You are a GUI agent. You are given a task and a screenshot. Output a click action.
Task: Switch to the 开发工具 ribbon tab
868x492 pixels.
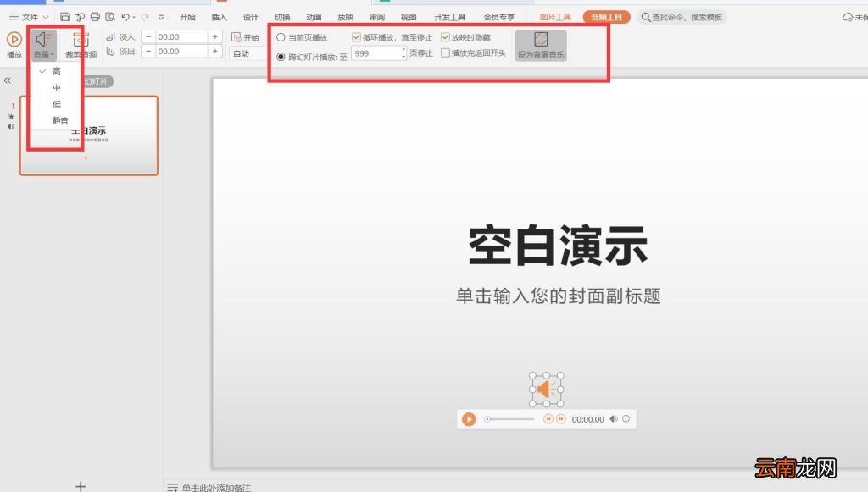tap(449, 17)
